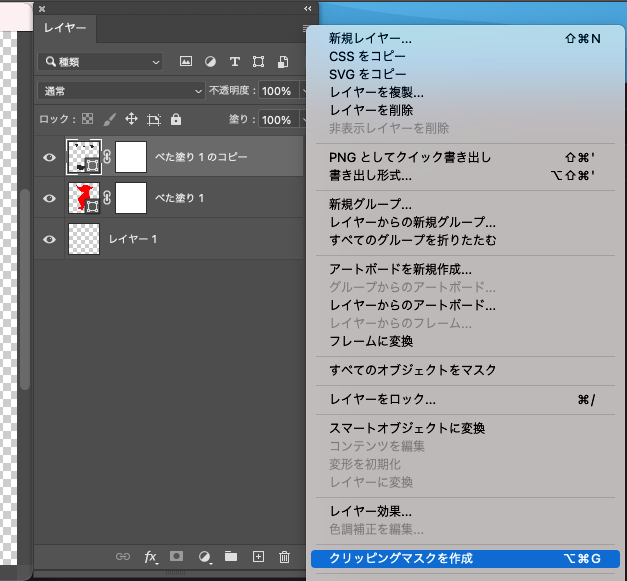The width and height of the screenshot is (627, 581).
Task: Select the レイヤー panel tab
Action: tap(65, 29)
